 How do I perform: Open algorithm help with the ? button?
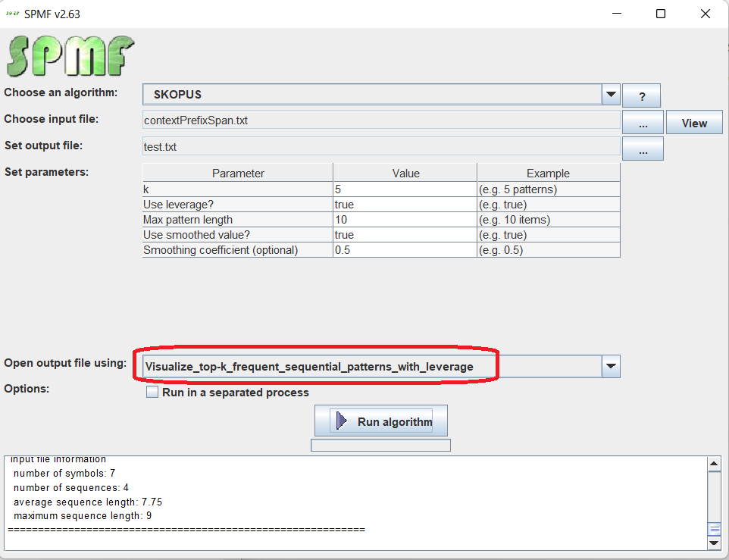click(x=641, y=96)
